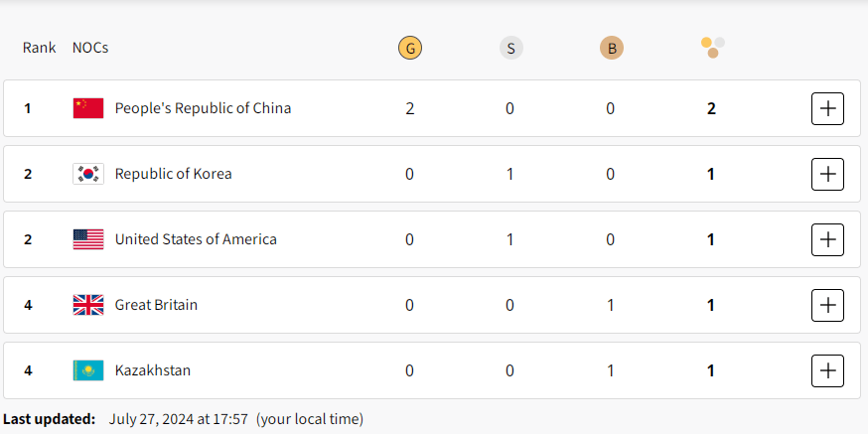The image size is (868, 434).
Task: Expand People's Republic of China row details
Action: pyautogui.click(x=827, y=108)
